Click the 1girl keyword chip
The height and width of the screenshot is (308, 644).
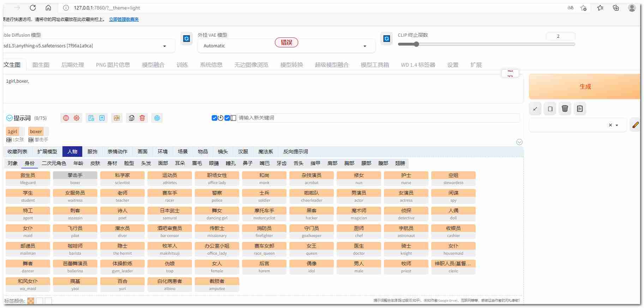(13, 131)
